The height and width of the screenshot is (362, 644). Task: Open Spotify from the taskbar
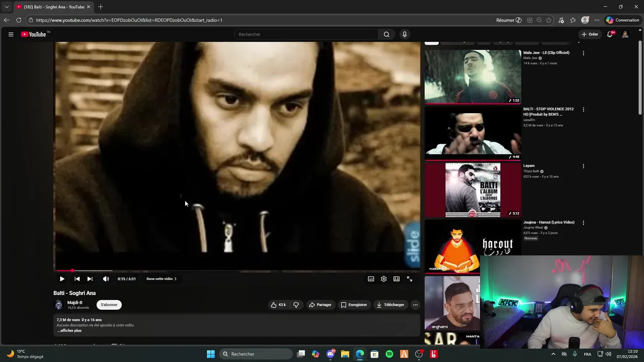[389, 354]
